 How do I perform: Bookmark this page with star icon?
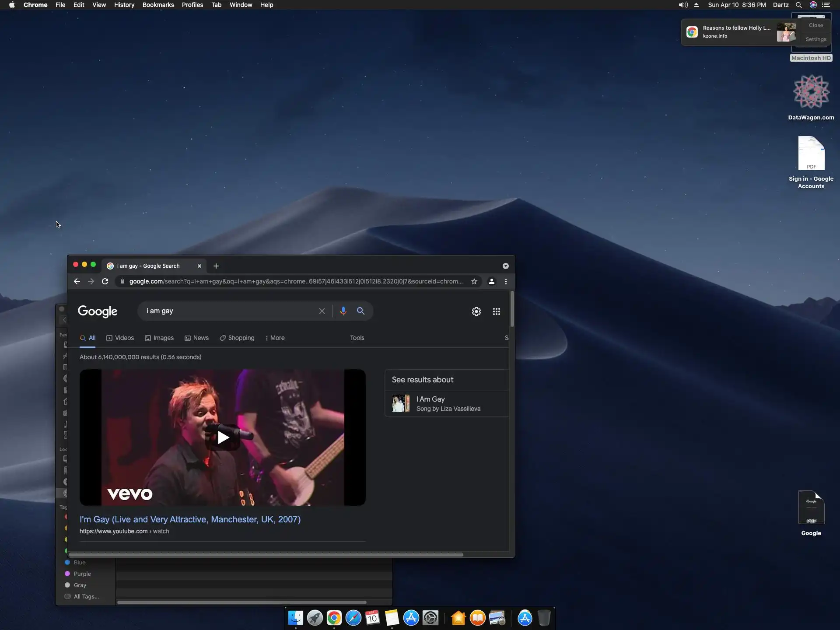coord(474,281)
